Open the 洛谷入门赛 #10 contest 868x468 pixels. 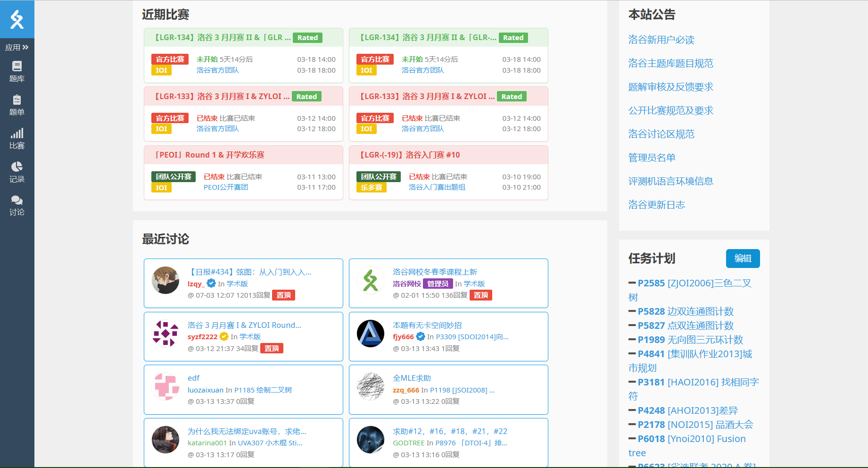click(x=409, y=155)
